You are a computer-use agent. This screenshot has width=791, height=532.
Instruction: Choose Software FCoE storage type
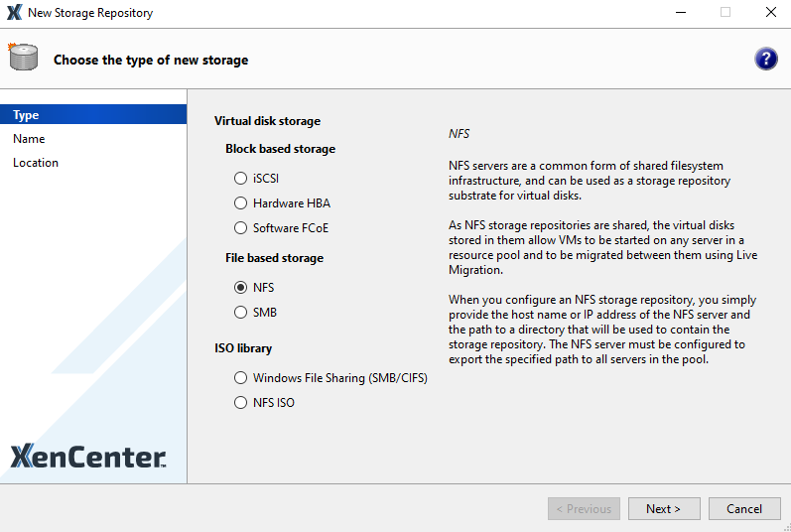281,228
